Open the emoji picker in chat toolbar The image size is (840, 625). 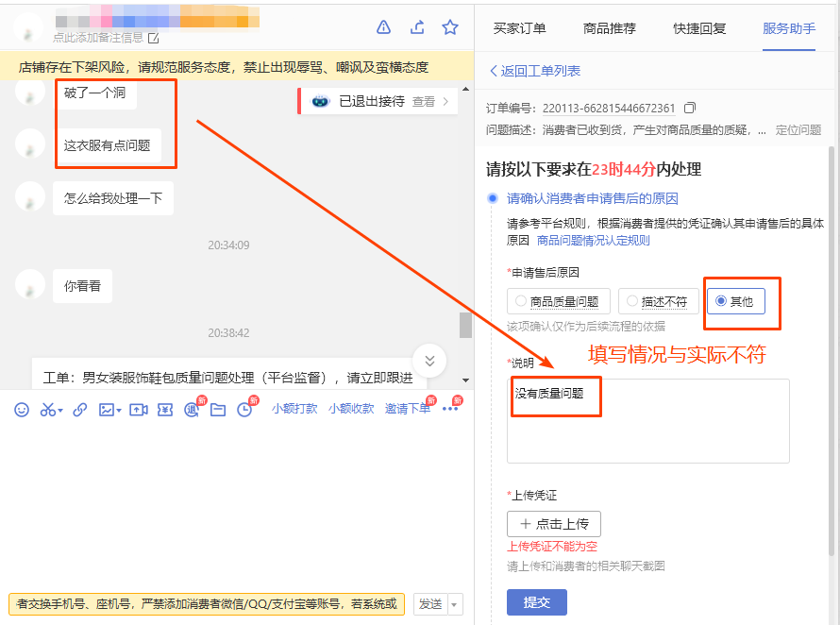[x=22, y=409]
